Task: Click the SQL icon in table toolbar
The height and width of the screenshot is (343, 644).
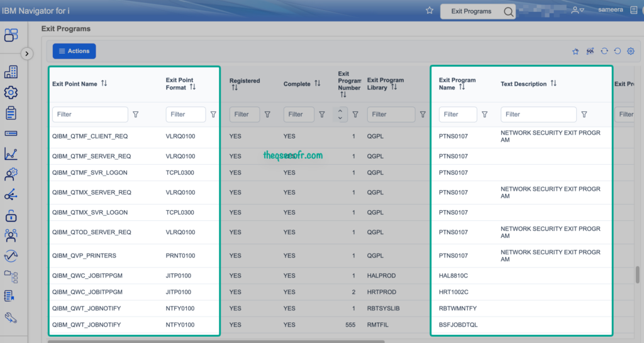Action: pyautogui.click(x=590, y=52)
